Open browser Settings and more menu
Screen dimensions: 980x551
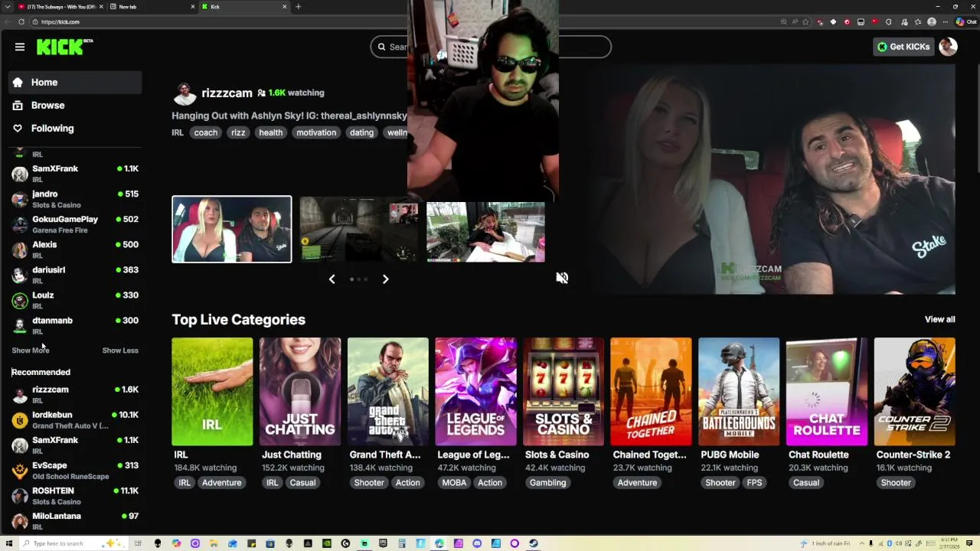click(x=945, y=22)
